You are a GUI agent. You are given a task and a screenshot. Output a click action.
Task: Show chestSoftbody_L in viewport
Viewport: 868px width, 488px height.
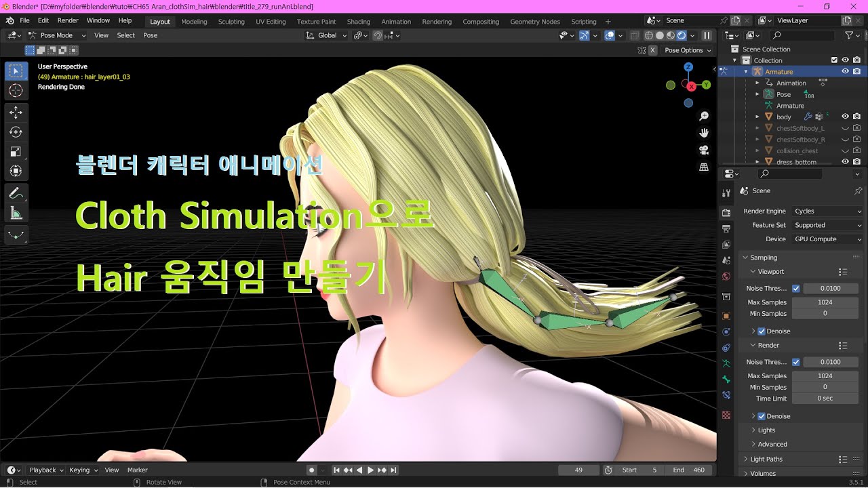(846, 128)
